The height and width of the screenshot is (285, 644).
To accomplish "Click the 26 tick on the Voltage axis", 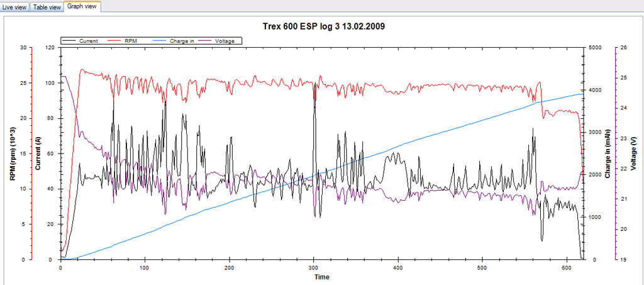I will click(623, 48).
